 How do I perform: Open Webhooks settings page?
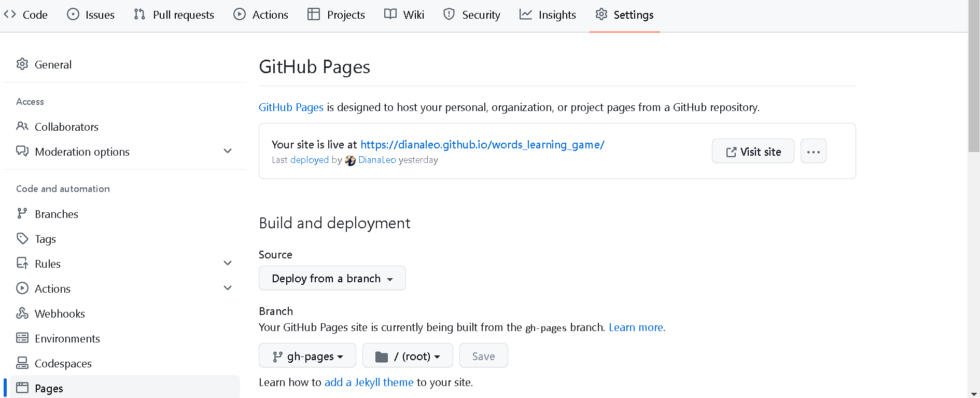pyautogui.click(x=125, y=313)
